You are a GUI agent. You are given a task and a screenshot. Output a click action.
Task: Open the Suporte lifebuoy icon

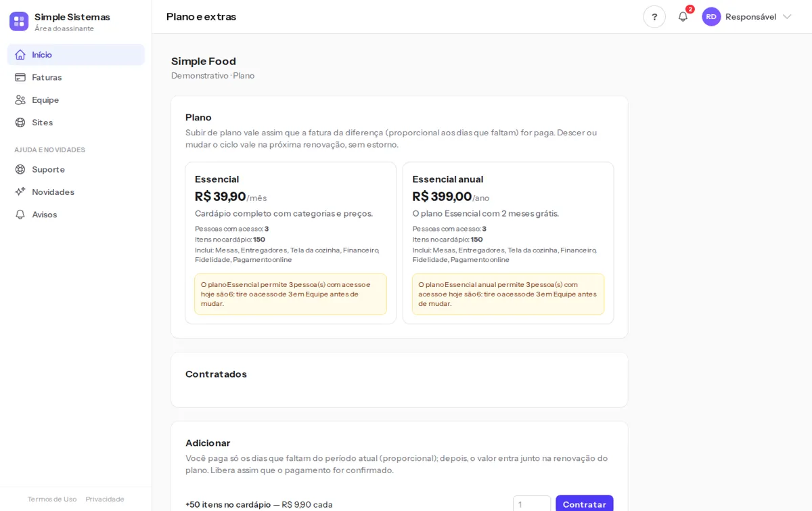(x=20, y=169)
